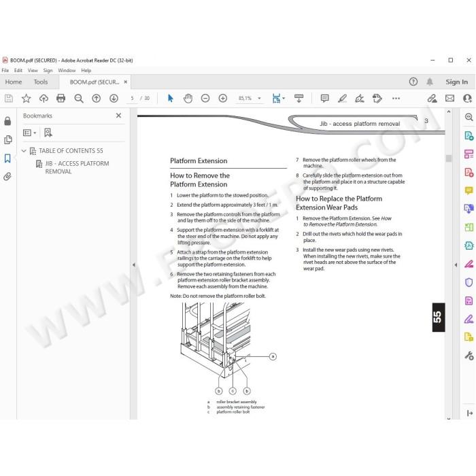Open search tool in right pane
This screenshot has height=476, width=476.
[469, 117]
